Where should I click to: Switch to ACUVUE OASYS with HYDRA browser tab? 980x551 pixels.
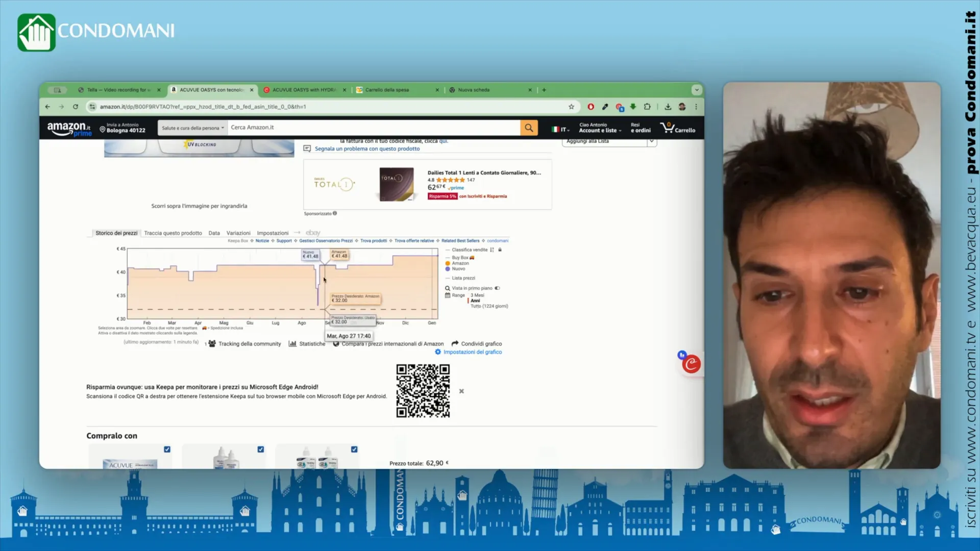pos(304,90)
